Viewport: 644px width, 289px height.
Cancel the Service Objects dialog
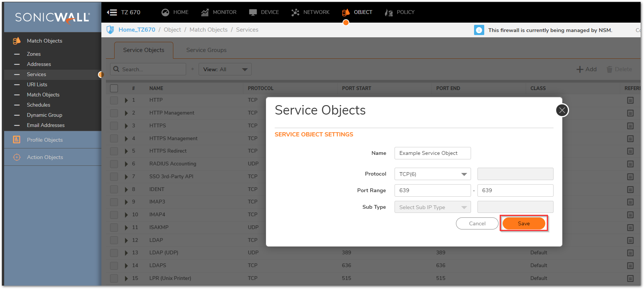[477, 223]
